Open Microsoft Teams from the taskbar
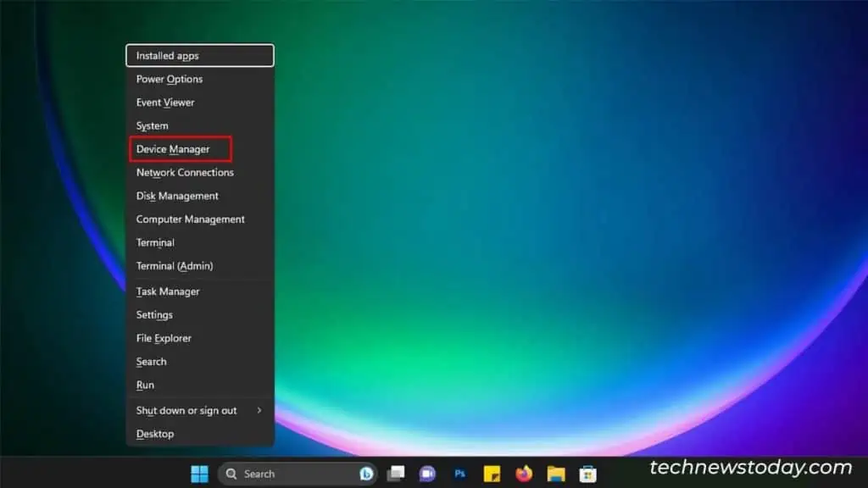868x488 pixels. 428,474
